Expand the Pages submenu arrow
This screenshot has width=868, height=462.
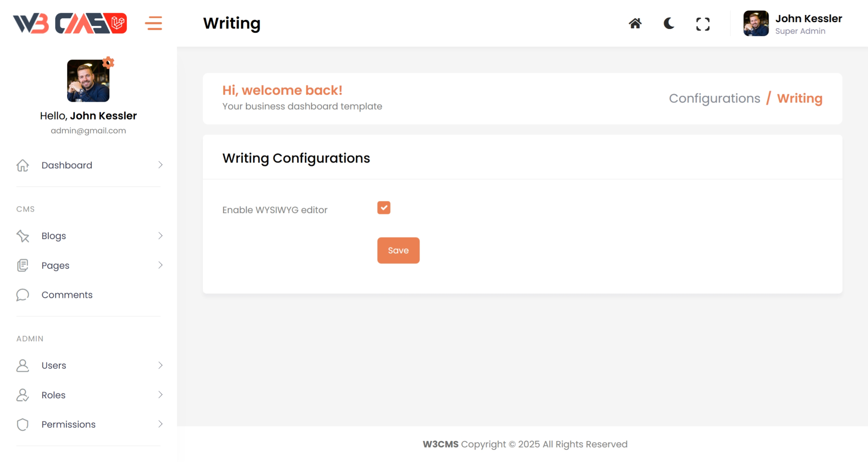(160, 265)
